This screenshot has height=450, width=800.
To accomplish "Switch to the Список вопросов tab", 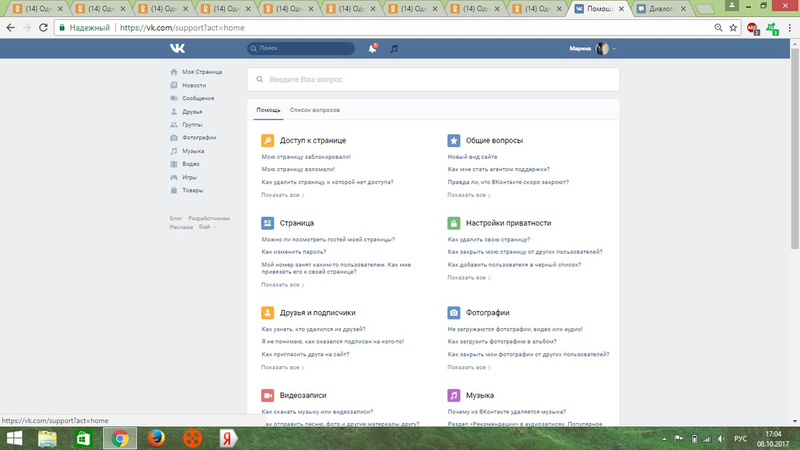I will 315,109.
